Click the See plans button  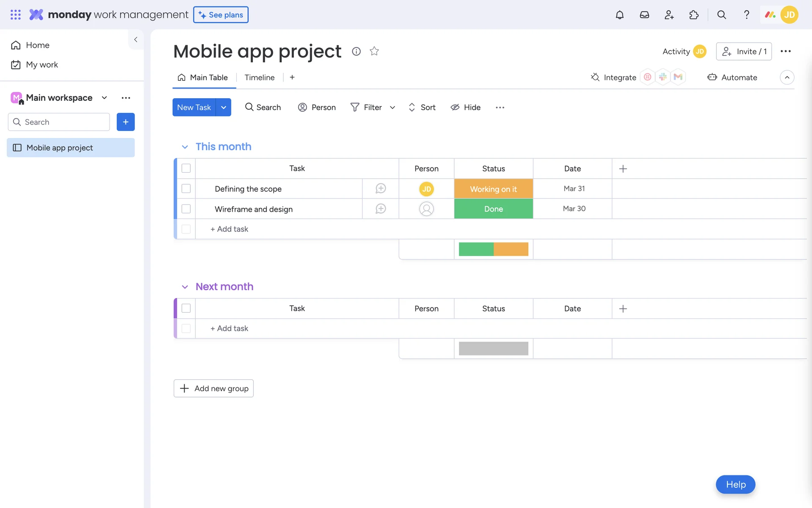click(x=221, y=15)
